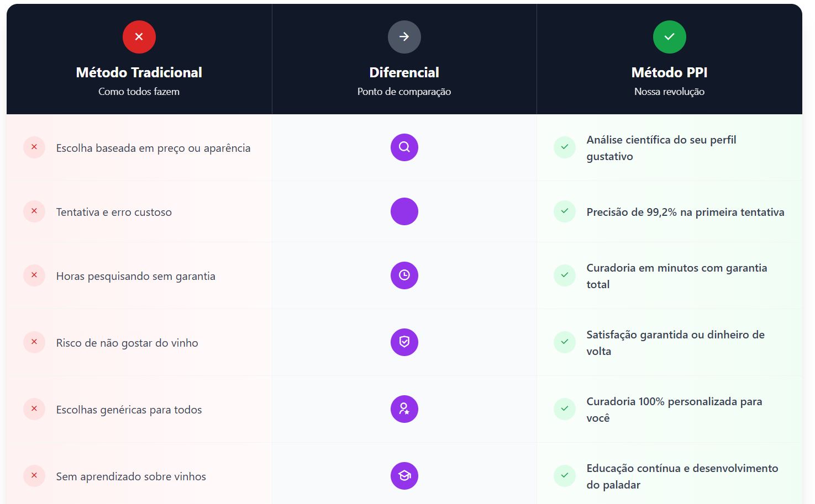The width and height of the screenshot is (815, 504).
Task: Click the purple user with star icon
Action: coord(404,409)
